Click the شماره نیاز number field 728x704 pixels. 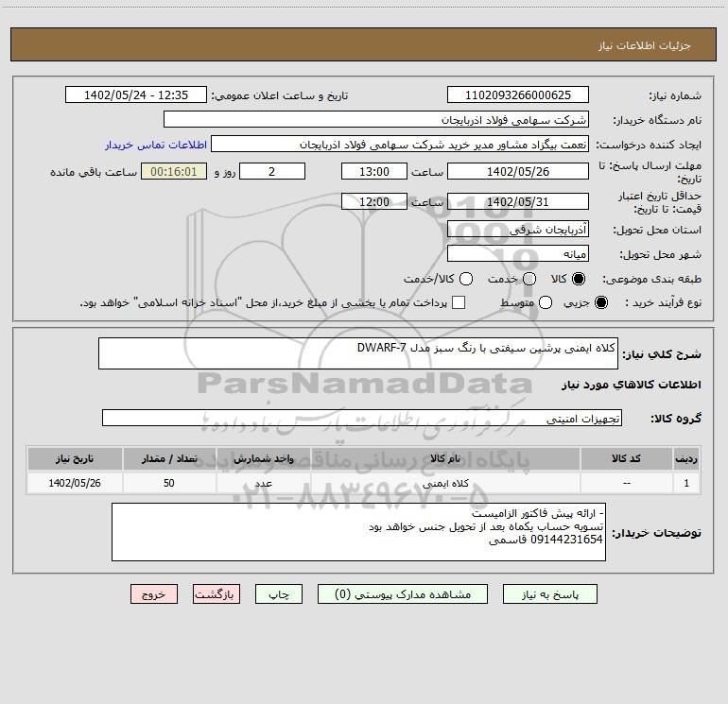[518, 94]
